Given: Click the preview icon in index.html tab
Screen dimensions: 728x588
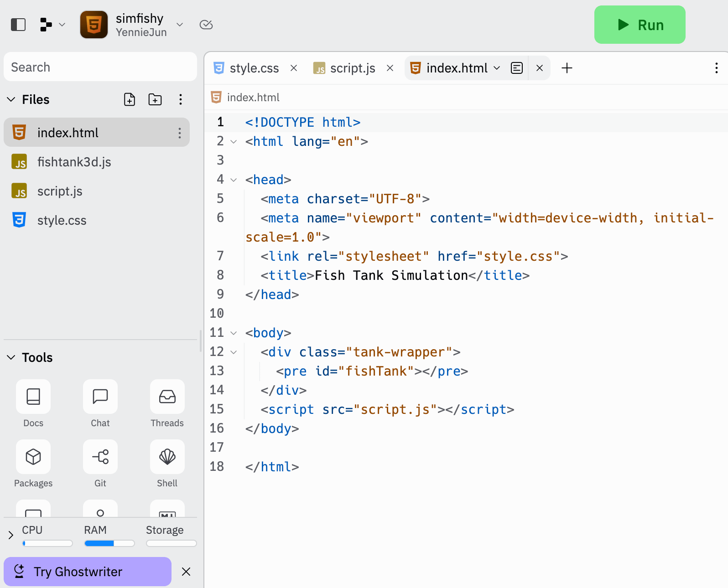Looking at the screenshot, I should [x=517, y=68].
